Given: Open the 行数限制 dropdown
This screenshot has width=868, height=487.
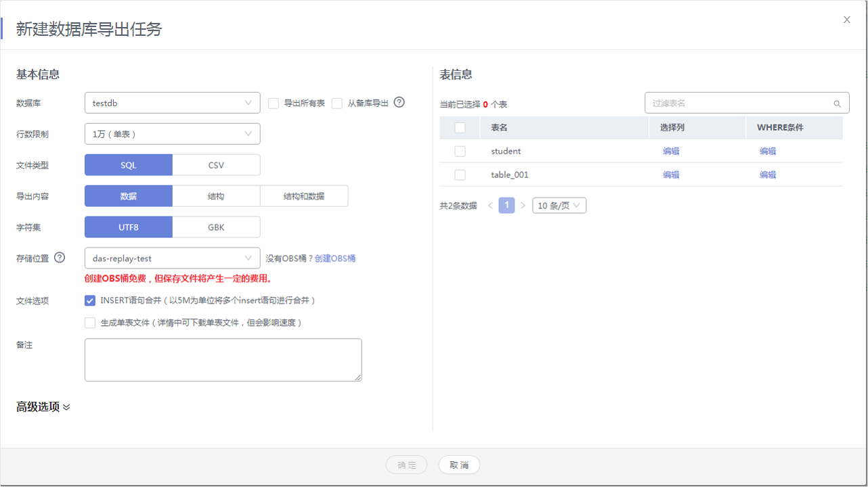Looking at the screenshot, I should [172, 134].
